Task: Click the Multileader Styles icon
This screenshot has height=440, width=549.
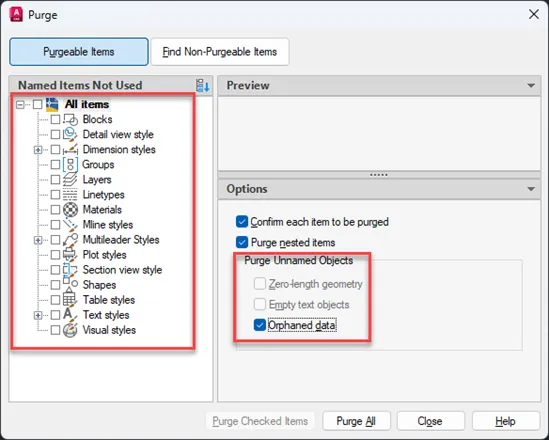Action: point(70,240)
